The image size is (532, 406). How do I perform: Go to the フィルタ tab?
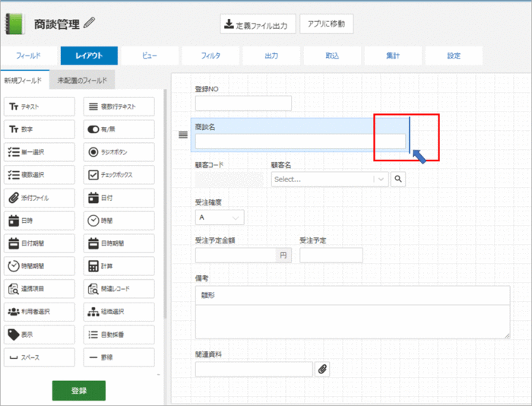coord(211,56)
